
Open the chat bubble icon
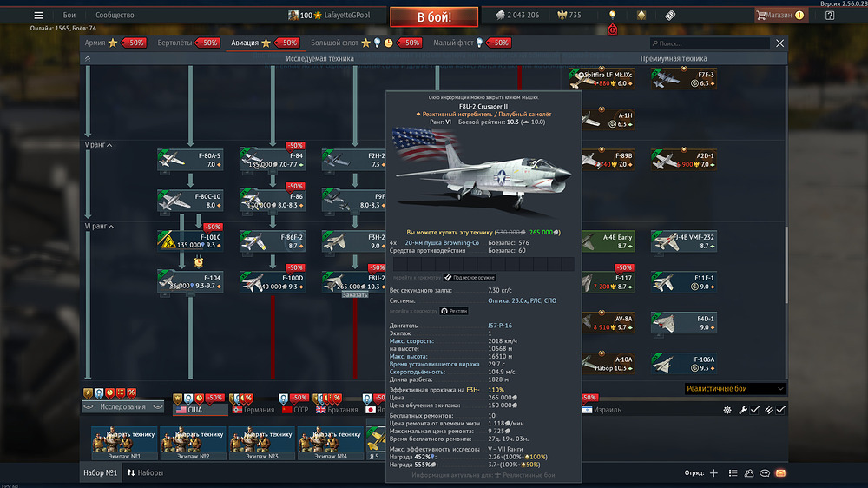click(x=765, y=473)
